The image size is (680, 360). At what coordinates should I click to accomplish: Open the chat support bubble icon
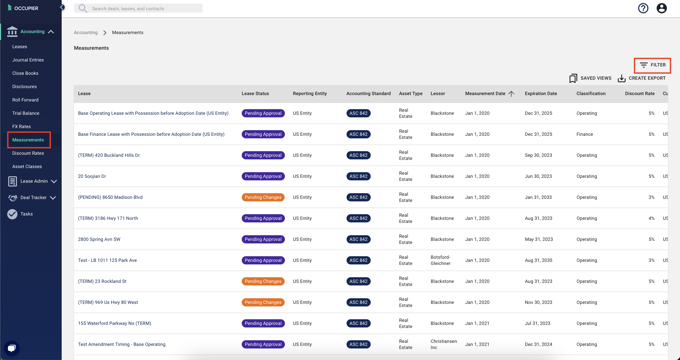pyautogui.click(x=12, y=348)
